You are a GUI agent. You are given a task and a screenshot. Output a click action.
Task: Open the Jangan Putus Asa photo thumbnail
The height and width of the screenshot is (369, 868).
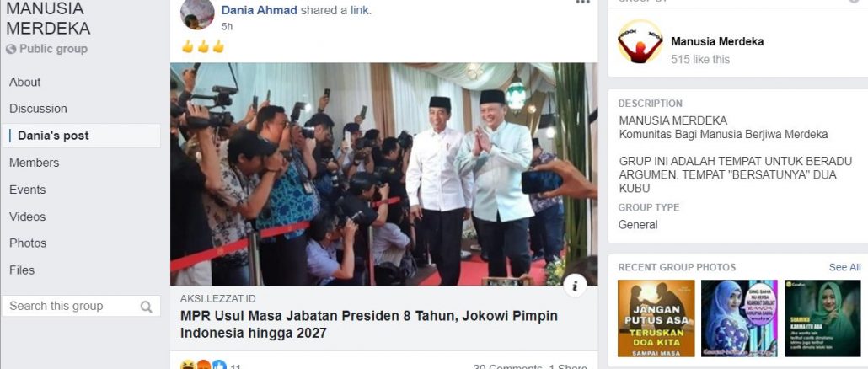656,318
